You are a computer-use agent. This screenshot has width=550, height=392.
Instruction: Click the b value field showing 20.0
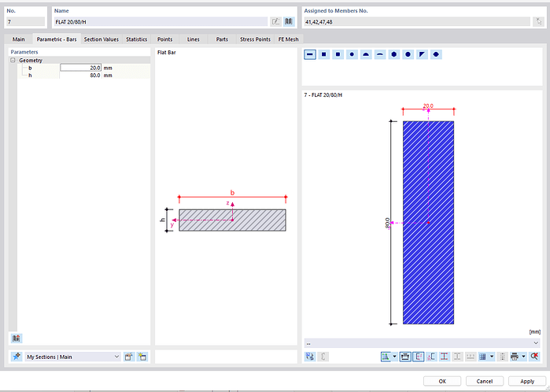81,68
